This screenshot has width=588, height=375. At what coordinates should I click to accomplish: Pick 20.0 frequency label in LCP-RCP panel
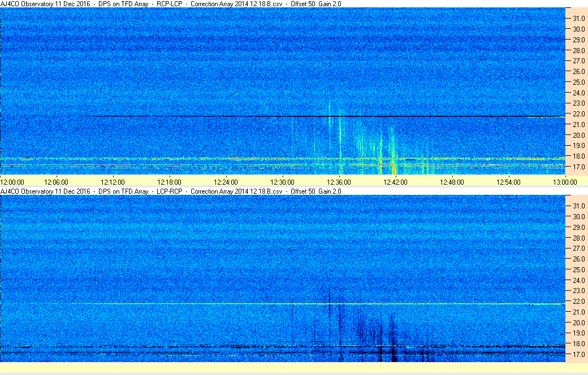point(578,322)
